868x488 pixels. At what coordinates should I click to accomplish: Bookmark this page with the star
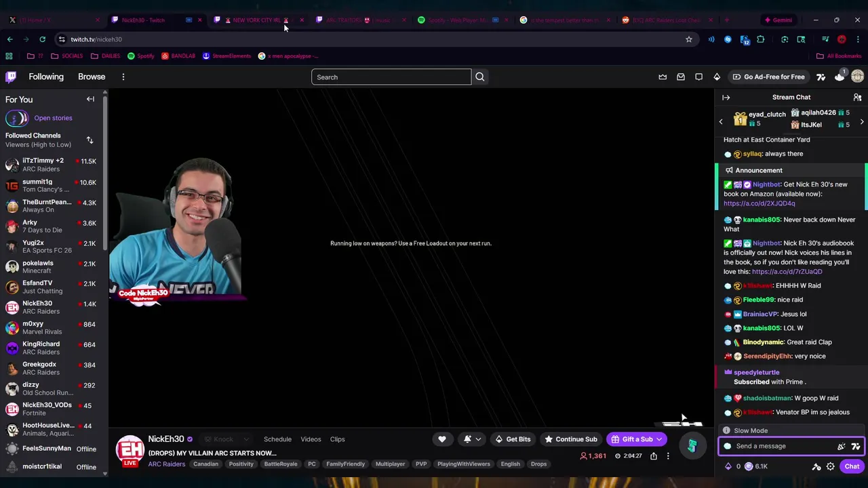[x=689, y=39]
